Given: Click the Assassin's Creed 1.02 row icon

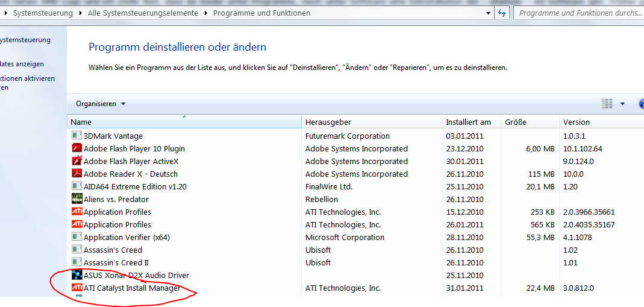Looking at the screenshot, I should coord(77,250).
